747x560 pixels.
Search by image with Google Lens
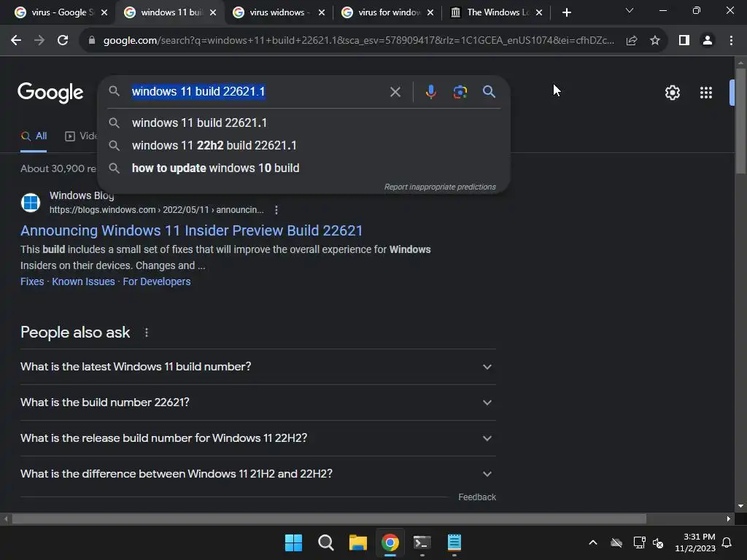(x=460, y=92)
